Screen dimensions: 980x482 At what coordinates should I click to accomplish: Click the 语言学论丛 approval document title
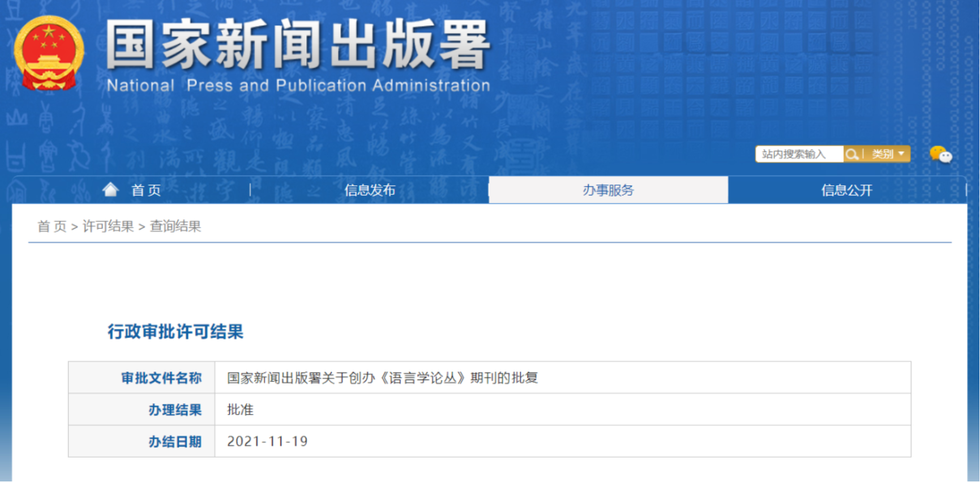tap(382, 378)
